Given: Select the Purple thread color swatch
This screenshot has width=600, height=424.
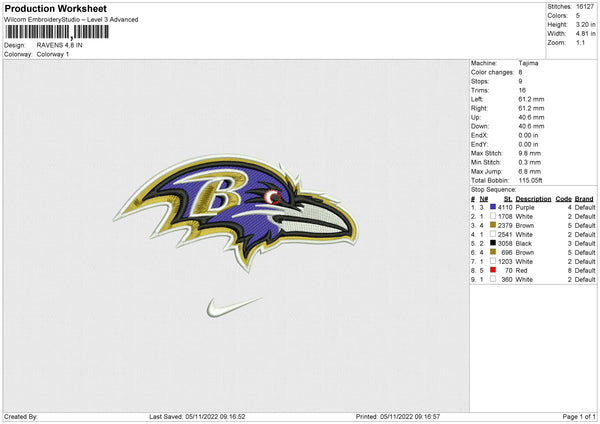Looking at the screenshot, I should pos(493,207).
